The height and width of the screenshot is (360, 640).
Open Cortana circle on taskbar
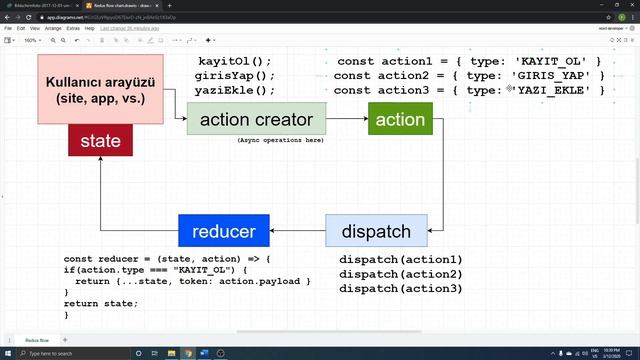coord(138,353)
